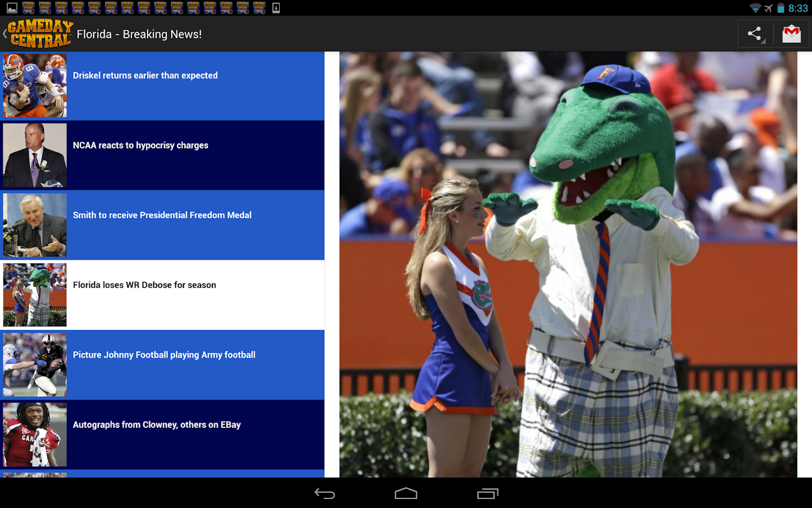Tap the large gator mascot photo
The height and width of the screenshot is (508, 812).
click(x=568, y=265)
